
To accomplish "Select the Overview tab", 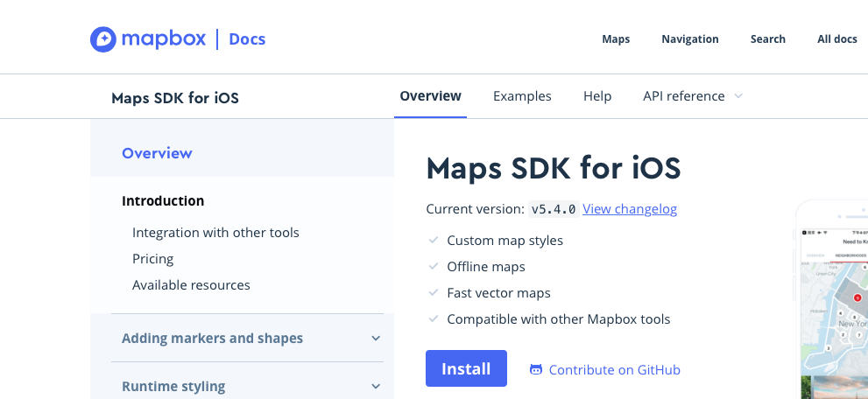I will [430, 96].
